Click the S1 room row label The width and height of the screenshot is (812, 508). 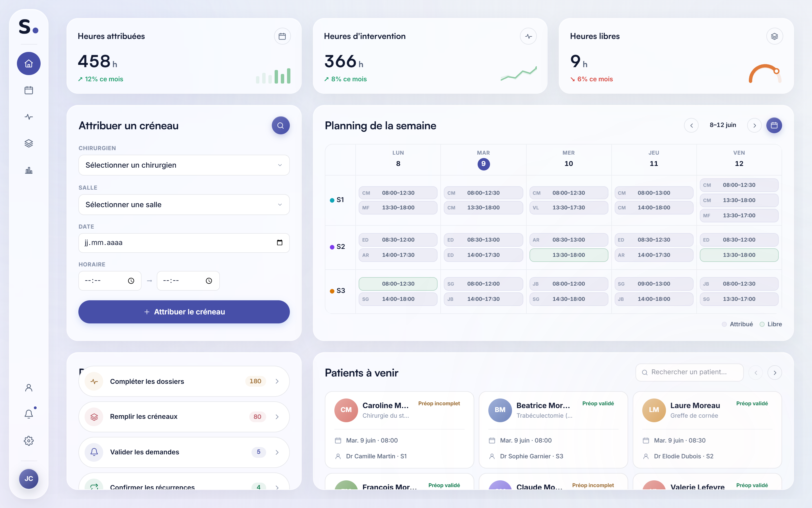coord(337,200)
